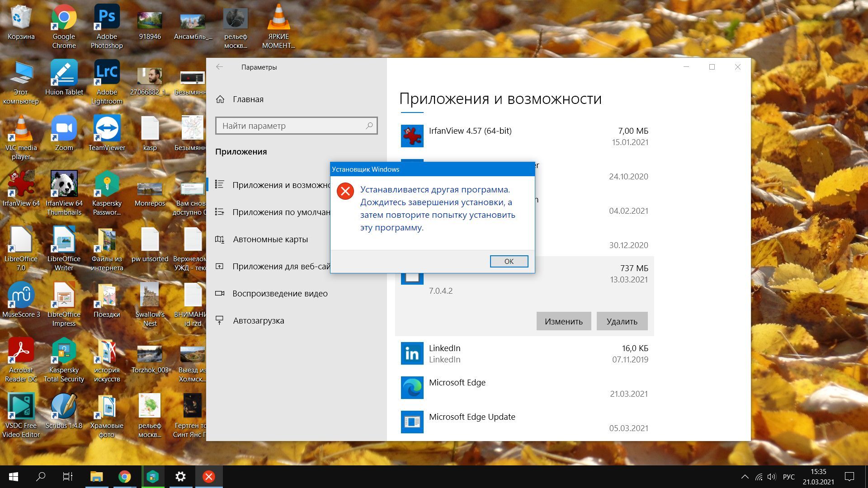This screenshot has height=488, width=868.
Task: Open Воспроизведение видео settings section
Action: tap(279, 293)
